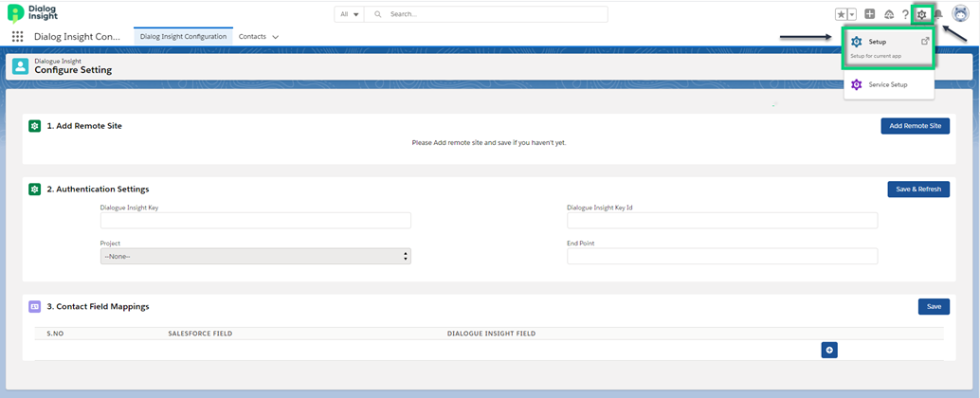980x398 pixels.
Task: Click the external link icon beside Setup
Action: (x=925, y=42)
